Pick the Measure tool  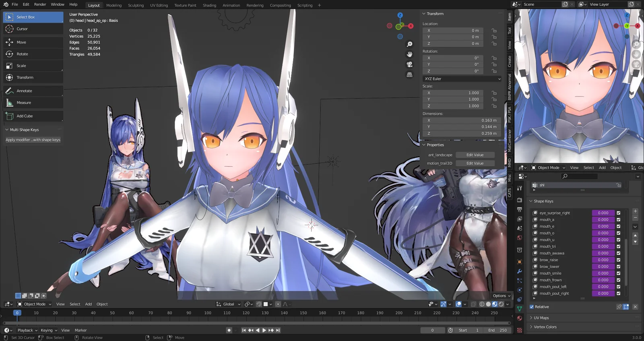pos(33,103)
